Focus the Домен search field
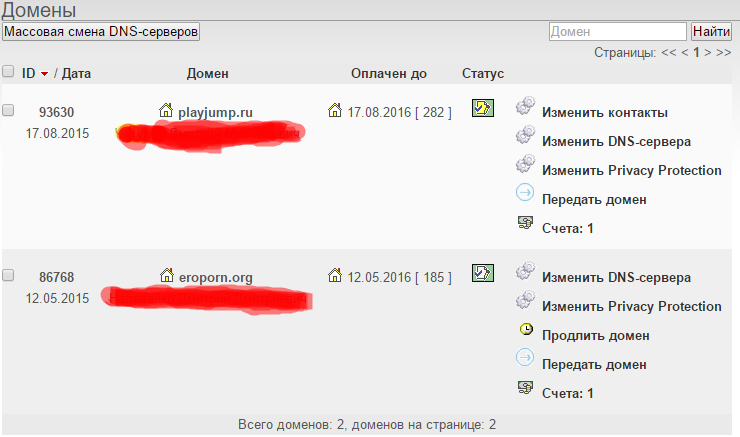The width and height of the screenshot is (740, 437). (x=617, y=32)
